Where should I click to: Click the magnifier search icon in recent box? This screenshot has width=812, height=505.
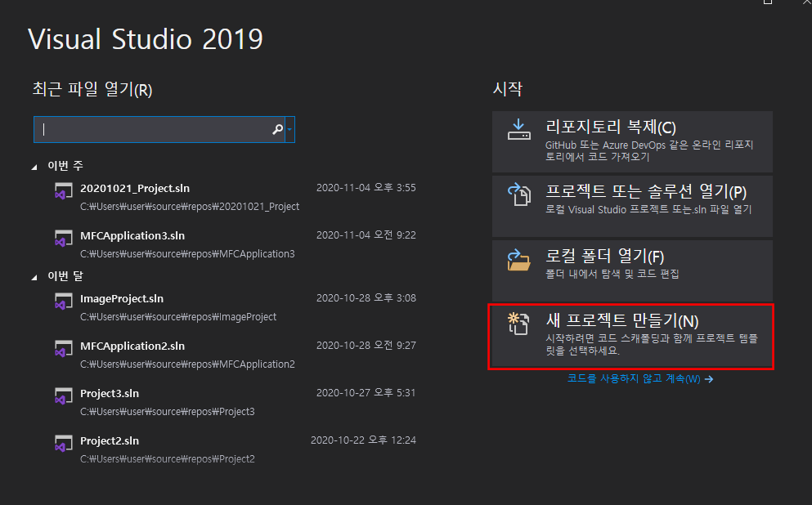point(277,129)
